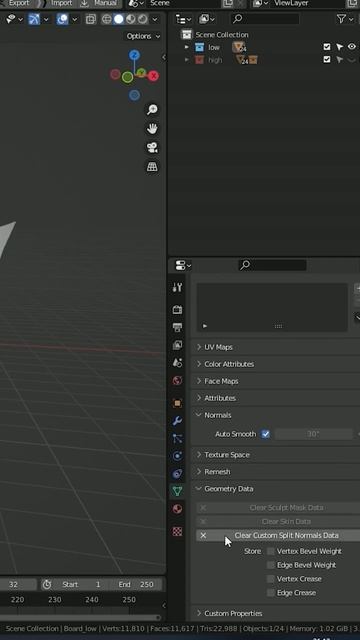
Task: Open the View Layer properties tab
Action: click(177, 345)
